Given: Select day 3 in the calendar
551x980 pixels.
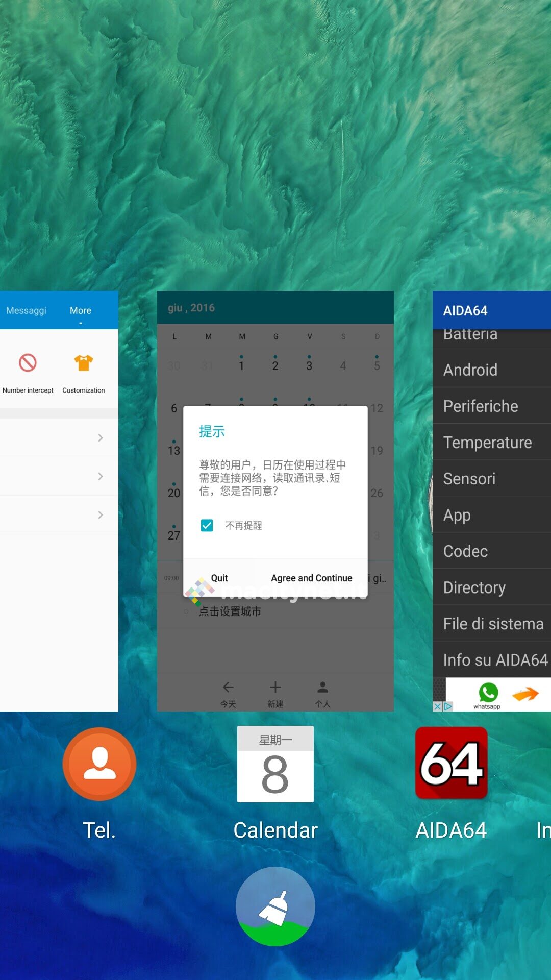Looking at the screenshot, I should point(309,365).
